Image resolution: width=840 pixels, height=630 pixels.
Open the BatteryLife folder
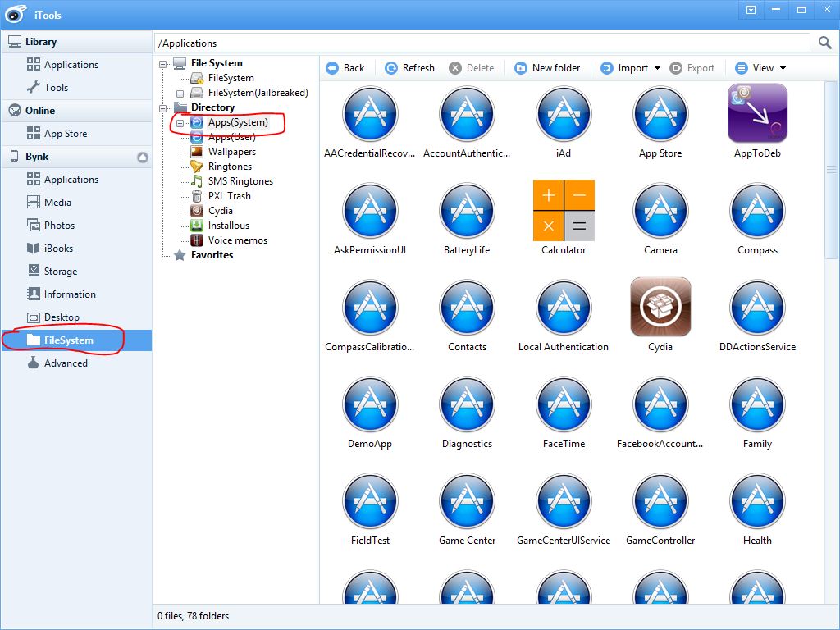[467, 211]
